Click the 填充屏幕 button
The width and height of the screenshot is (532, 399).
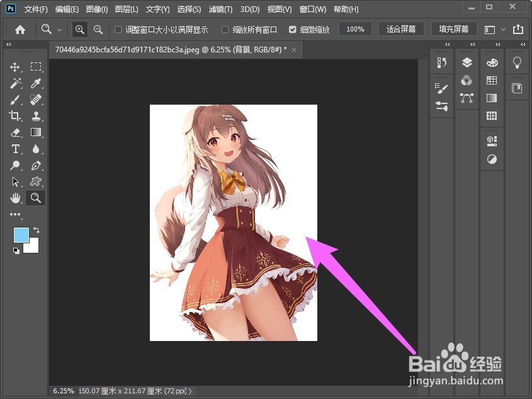pos(454,29)
